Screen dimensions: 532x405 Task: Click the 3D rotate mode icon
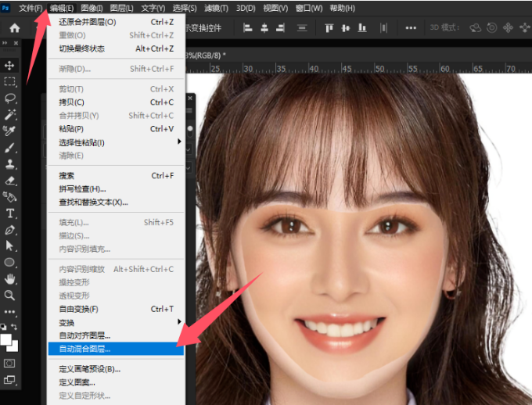pos(491,28)
